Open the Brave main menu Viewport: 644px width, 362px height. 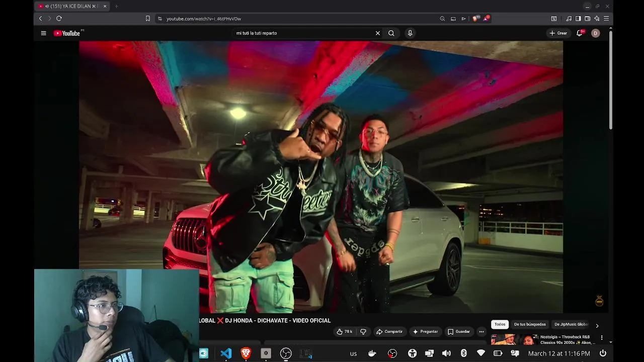pyautogui.click(x=606, y=19)
